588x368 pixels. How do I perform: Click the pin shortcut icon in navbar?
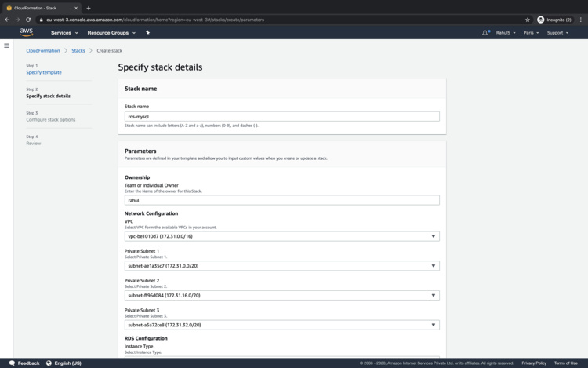pyautogui.click(x=147, y=33)
